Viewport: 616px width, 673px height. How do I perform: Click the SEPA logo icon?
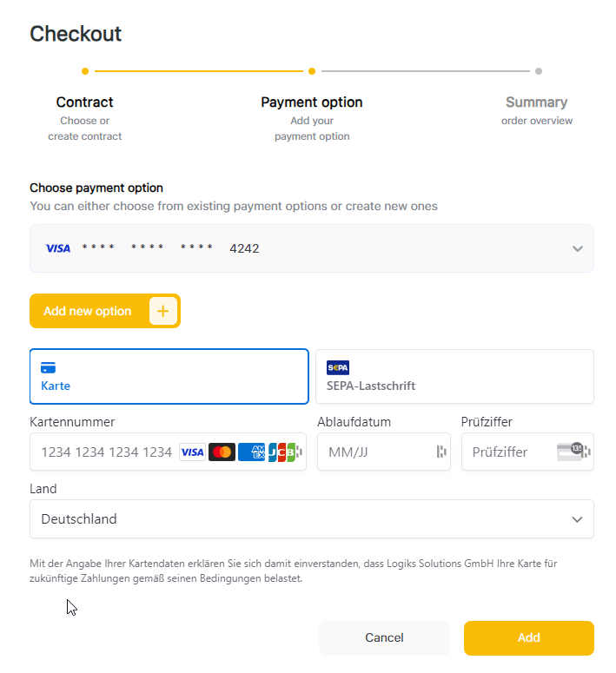tap(338, 367)
